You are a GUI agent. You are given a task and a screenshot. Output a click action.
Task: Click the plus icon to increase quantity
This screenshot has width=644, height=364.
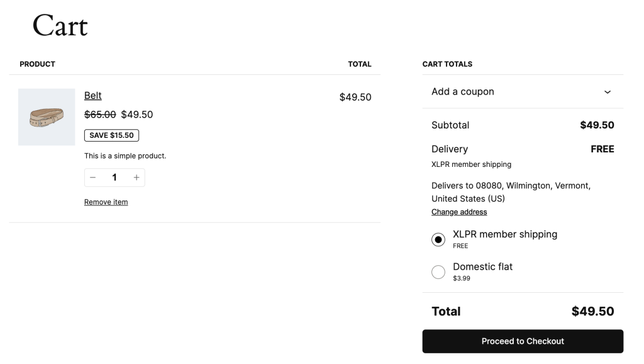pyautogui.click(x=136, y=177)
